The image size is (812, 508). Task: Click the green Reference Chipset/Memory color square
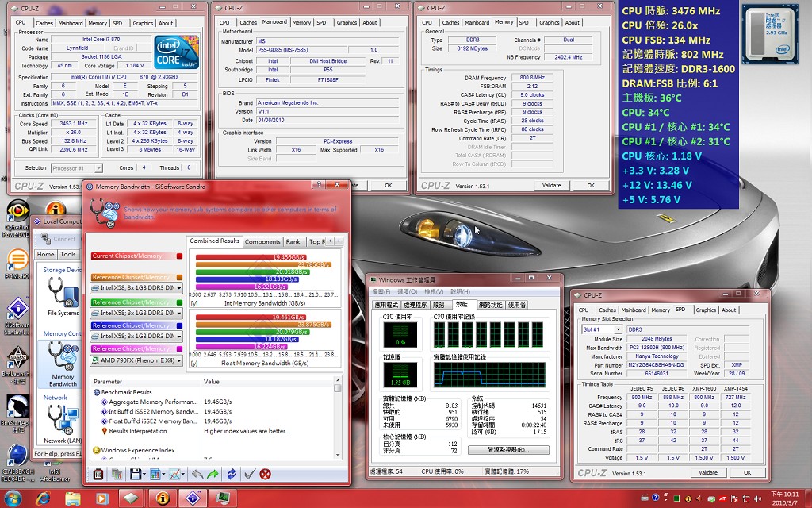click(179, 302)
